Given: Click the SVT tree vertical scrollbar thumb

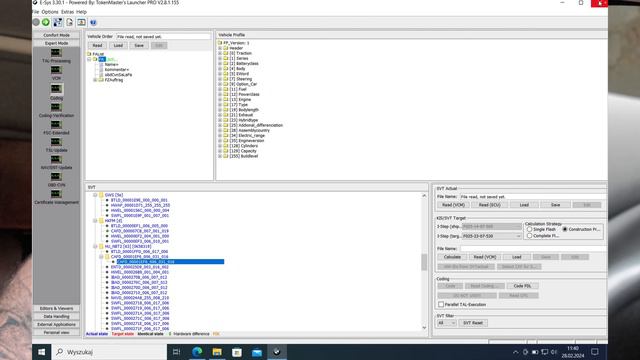Looking at the screenshot, I should click(424, 262).
